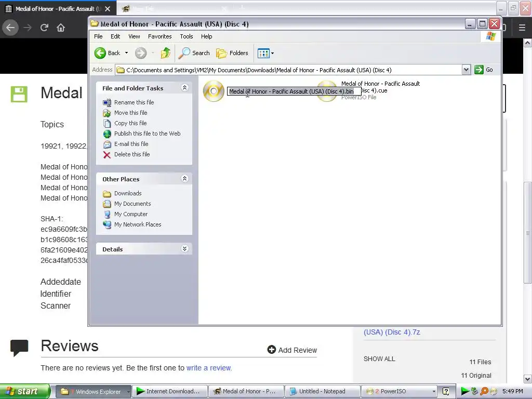Click the Start button
This screenshot has height=399, width=532.
click(25, 391)
